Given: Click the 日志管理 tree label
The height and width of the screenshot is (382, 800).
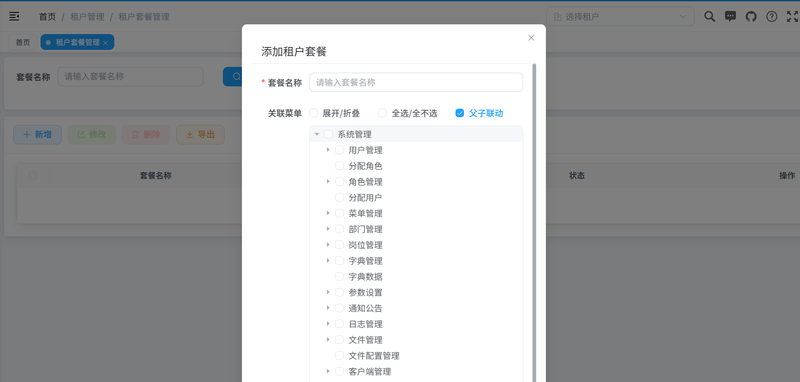Looking at the screenshot, I should tap(365, 324).
